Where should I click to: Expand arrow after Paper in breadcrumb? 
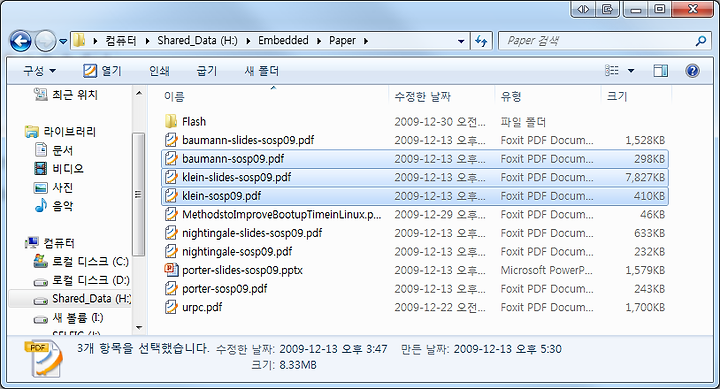(x=366, y=41)
